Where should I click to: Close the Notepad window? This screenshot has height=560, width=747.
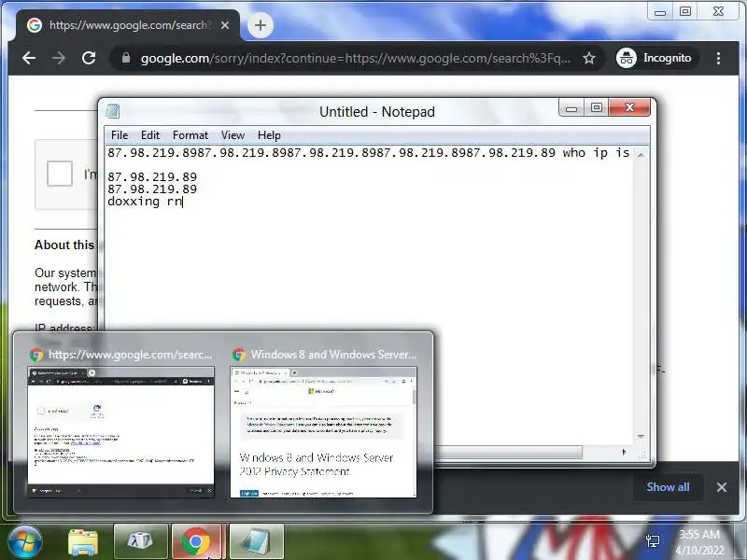click(629, 107)
